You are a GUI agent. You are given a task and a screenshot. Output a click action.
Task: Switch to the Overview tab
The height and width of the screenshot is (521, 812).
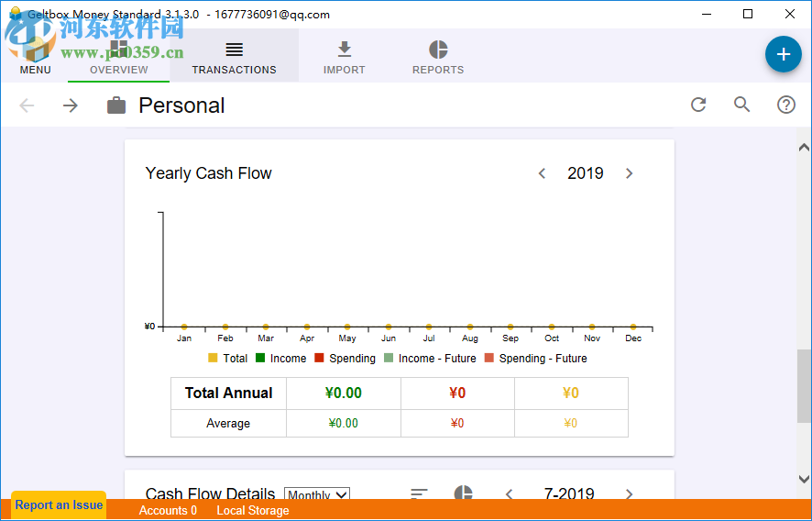[x=118, y=55]
